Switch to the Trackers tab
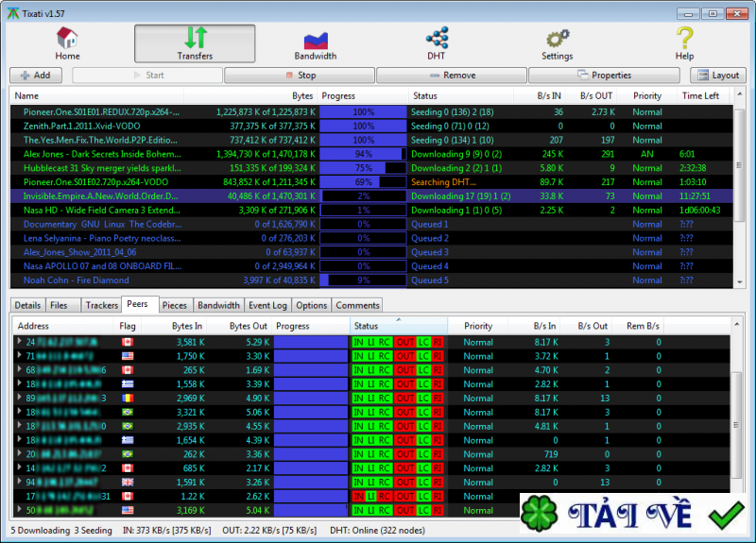The height and width of the screenshot is (543, 756). click(x=101, y=305)
